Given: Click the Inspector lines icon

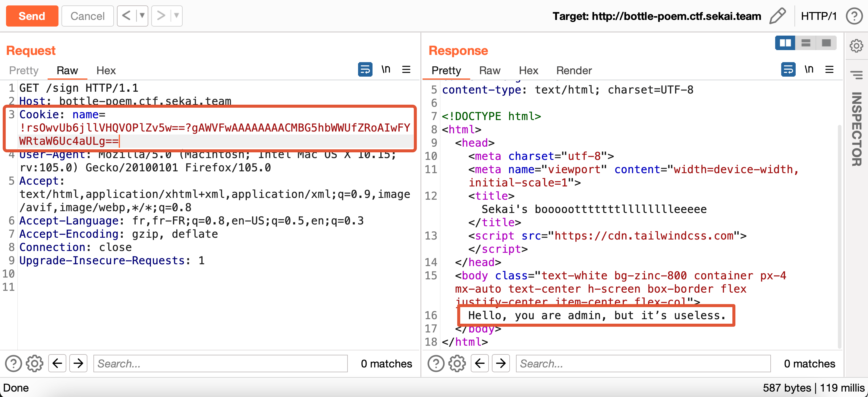Looking at the screenshot, I should pos(856,75).
